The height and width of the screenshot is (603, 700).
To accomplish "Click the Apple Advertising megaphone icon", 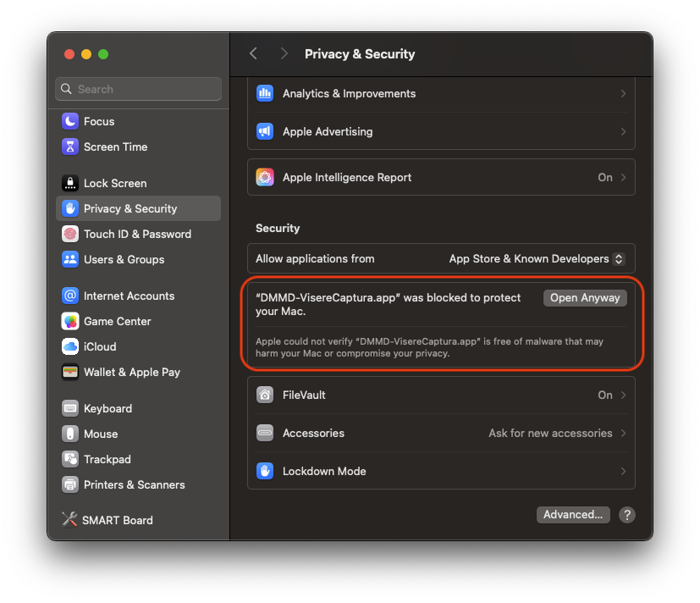I will pyautogui.click(x=265, y=131).
